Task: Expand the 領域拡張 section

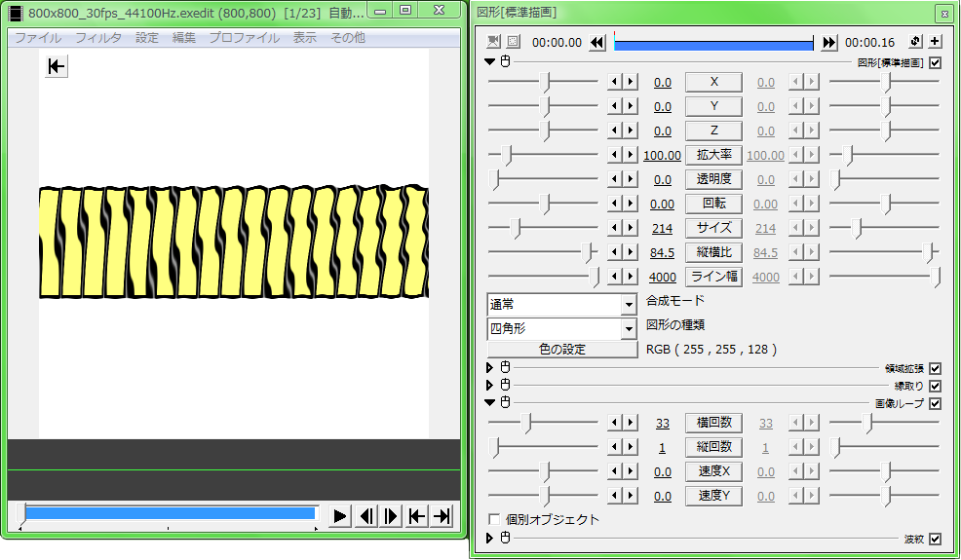Action: tap(489, 367)
